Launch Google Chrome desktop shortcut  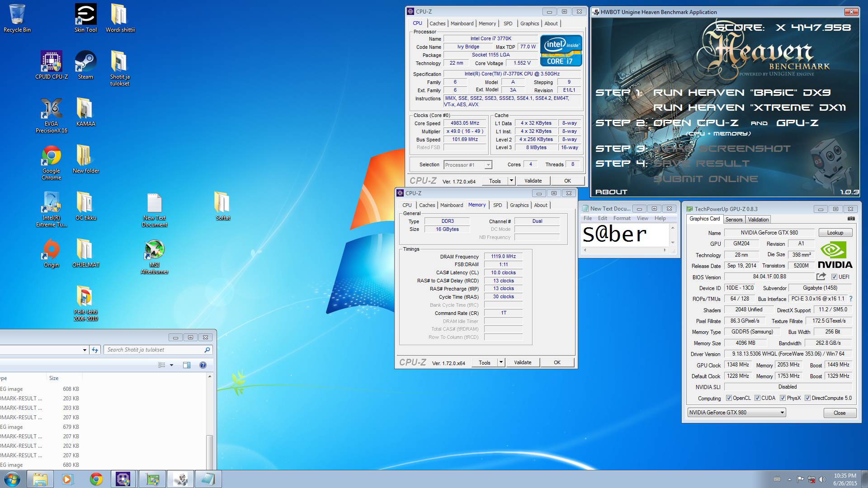coord(52,162)
